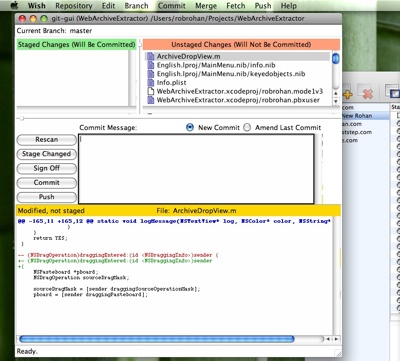
Task: Click the added green diff line
Action: tap(115, 261)
